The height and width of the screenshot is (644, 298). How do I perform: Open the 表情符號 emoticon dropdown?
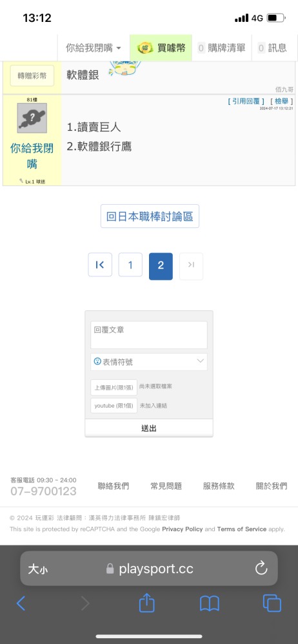pyautogui.click(x=149, y=362)
